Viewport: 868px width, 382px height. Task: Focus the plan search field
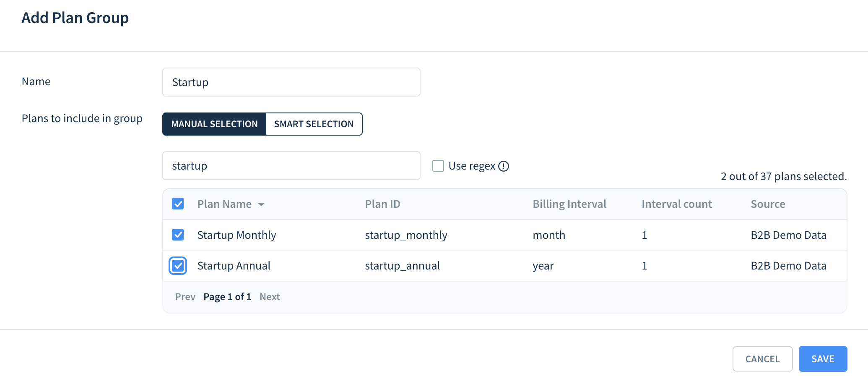[291, 166]
